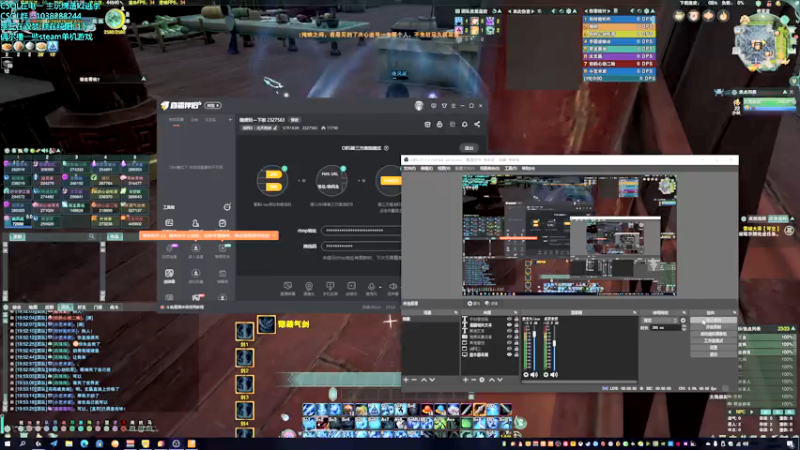Screen dimensions: 800x450
Task: Click Start Recording (开始录制) in OBS controls
Action: (713, 327)
